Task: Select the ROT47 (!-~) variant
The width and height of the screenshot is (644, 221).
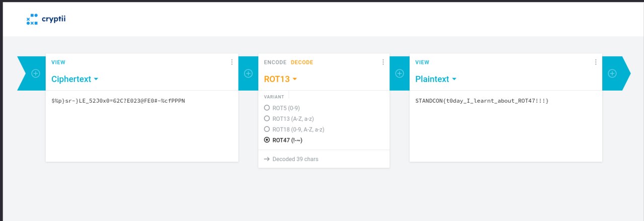Action: (x=283, y=140)
